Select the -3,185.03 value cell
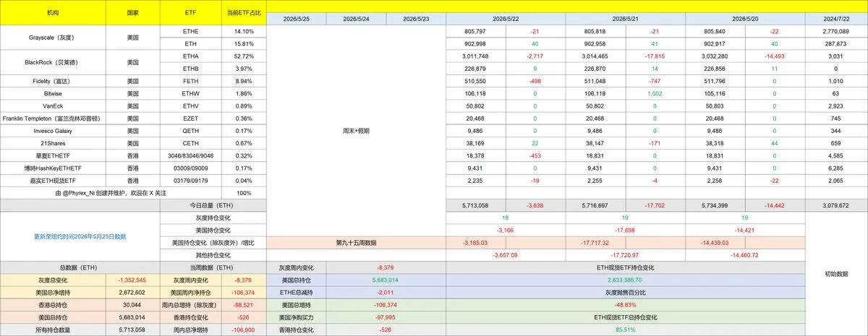 [x=475, y=243]
